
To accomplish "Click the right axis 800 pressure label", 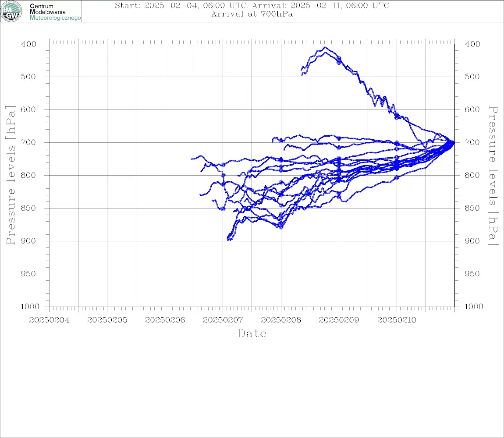I will point(472,175).
